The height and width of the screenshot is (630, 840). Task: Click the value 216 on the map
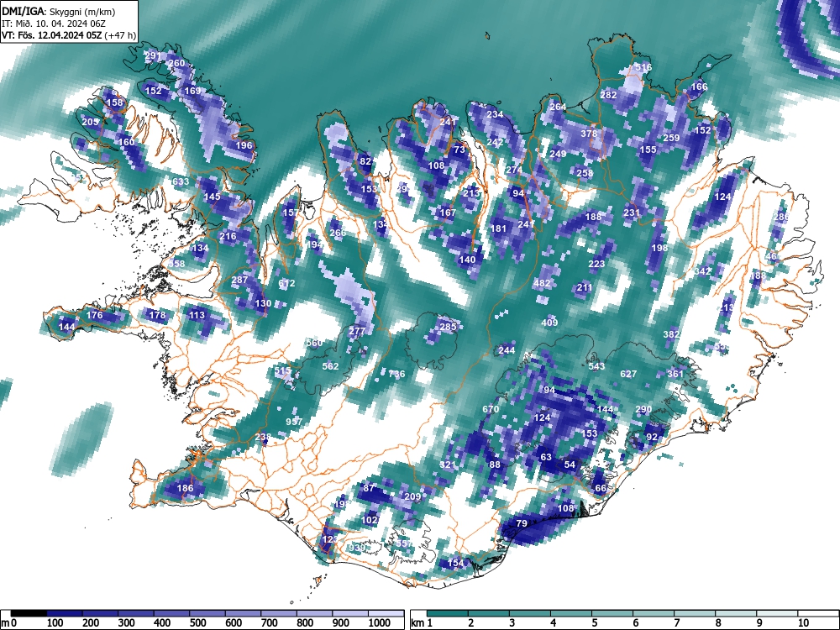(x=228, y=236)
